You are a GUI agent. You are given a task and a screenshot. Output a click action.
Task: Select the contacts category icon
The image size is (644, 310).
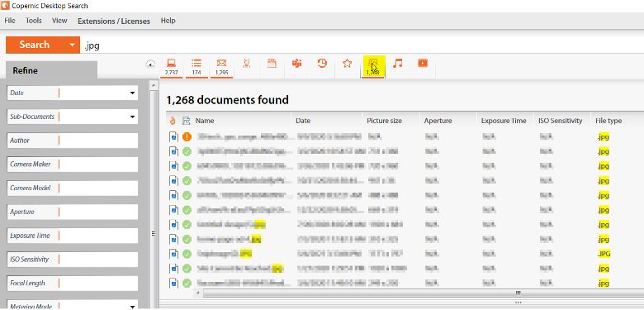point(246,64)
